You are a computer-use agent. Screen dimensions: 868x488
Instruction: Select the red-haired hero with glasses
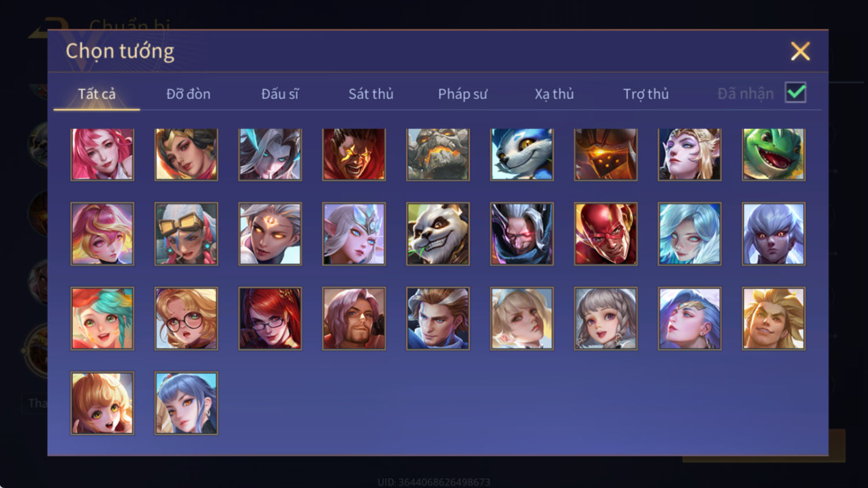270,318
